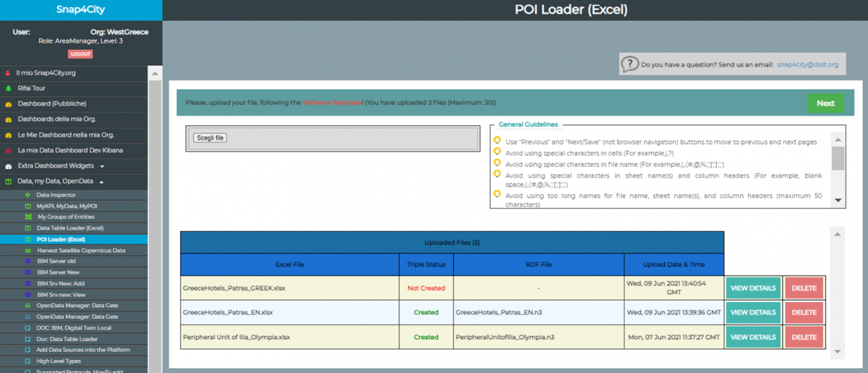Click the Harvest Satellite Copernicus Data icon
868x373 pixels.
click(28, 250)
